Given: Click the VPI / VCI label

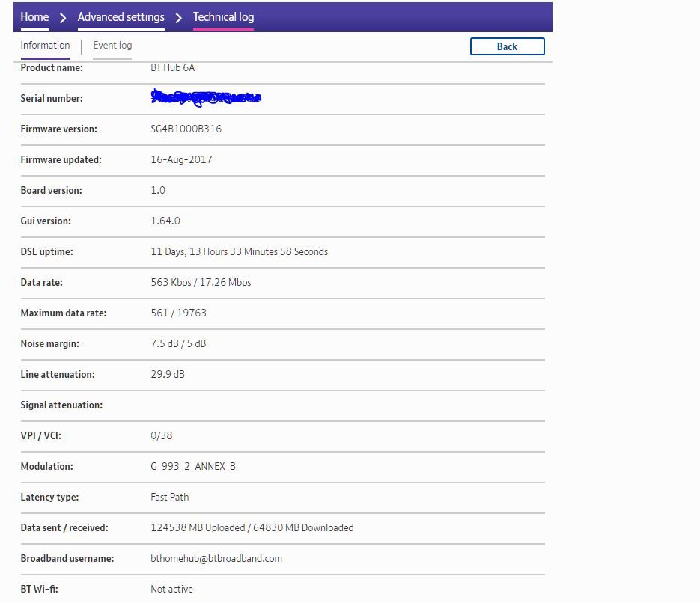Looking at the screenshot, I should tap(41, 435).
